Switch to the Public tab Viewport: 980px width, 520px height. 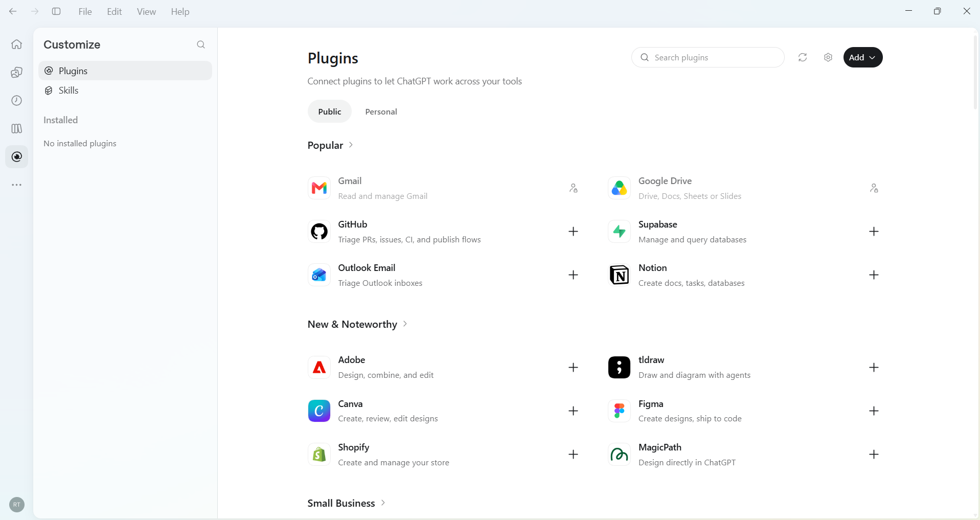tap(330, 111)
